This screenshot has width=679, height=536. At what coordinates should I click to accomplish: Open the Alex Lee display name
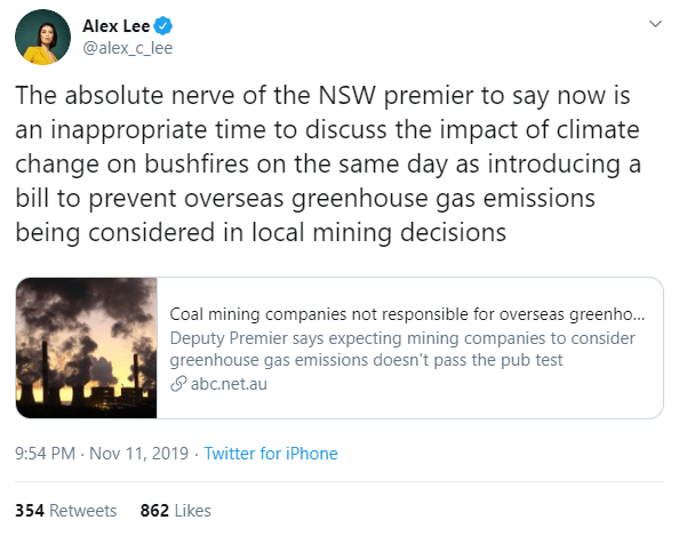pos(116,27)
